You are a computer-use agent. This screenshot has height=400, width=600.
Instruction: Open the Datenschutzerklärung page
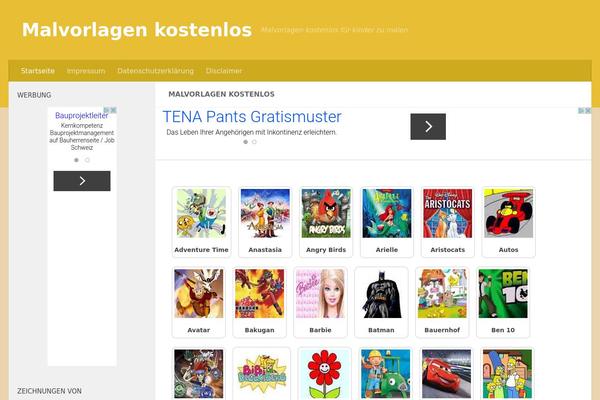click(155, 71)
